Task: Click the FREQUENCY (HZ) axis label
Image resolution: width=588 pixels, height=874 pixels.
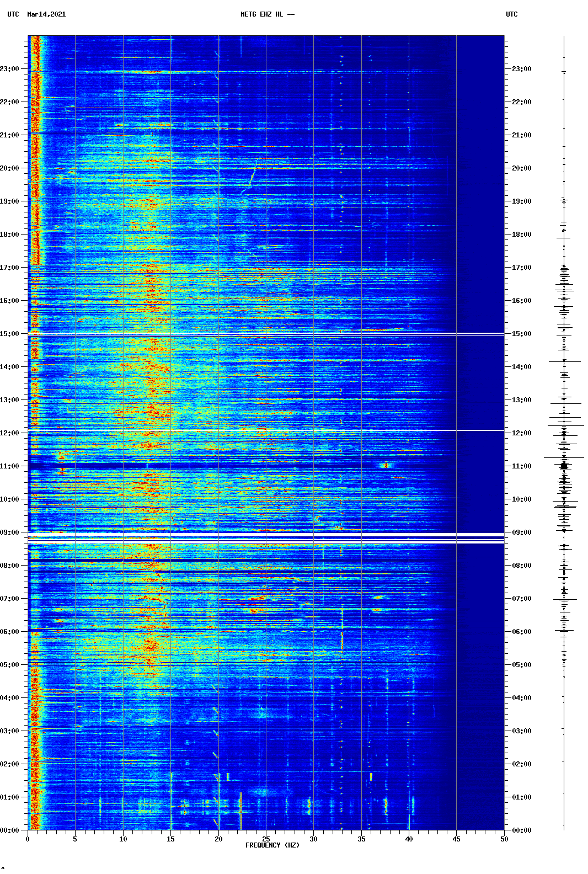Action: pyautogui.click(x=272, y=845)
